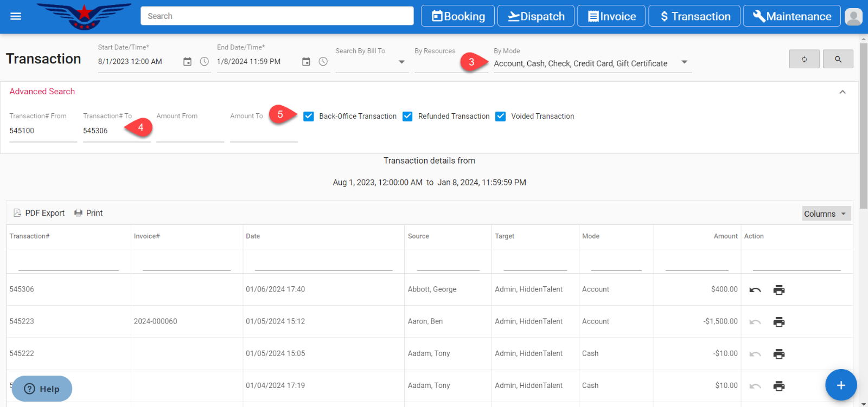The width and height of the screenshot is (868, 407).
Task: Open the Maintenance menu
Action: click(x=792, y=16)
